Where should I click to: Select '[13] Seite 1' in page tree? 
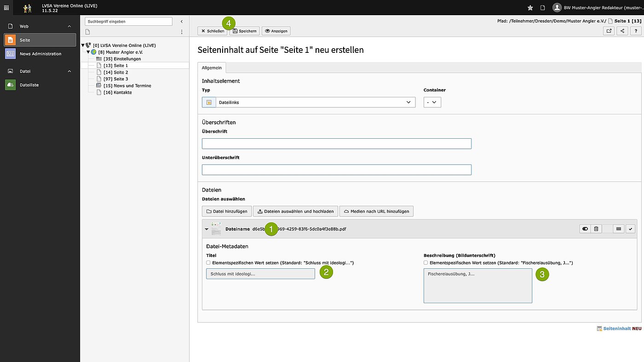point(116,66)
